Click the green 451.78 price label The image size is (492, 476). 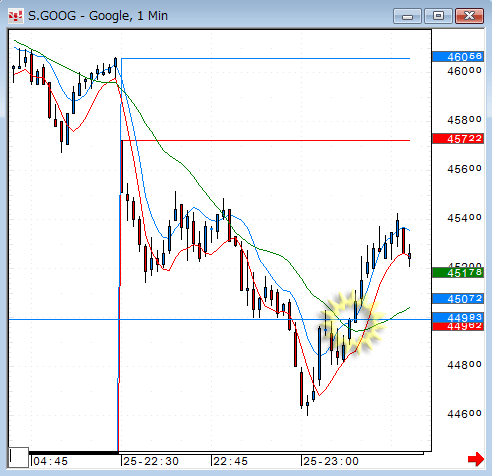click(457, 273)
